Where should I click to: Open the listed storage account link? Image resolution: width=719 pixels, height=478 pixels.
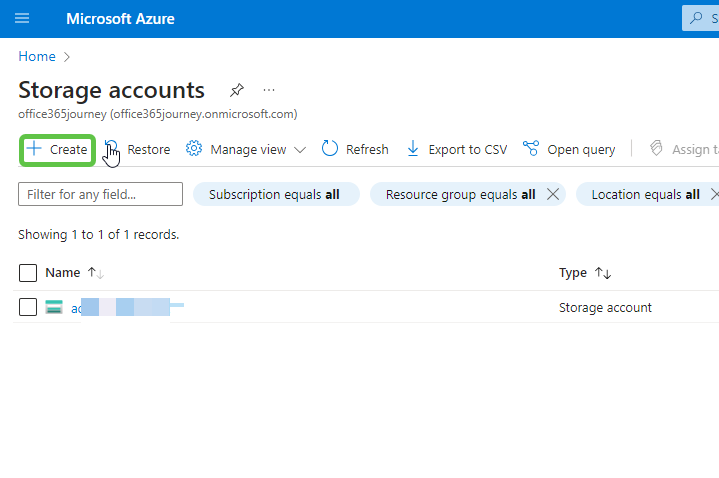120,308
